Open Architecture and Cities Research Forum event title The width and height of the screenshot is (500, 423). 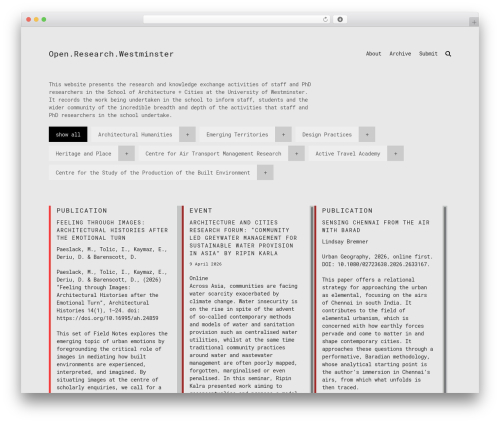(x=243, y=238)
